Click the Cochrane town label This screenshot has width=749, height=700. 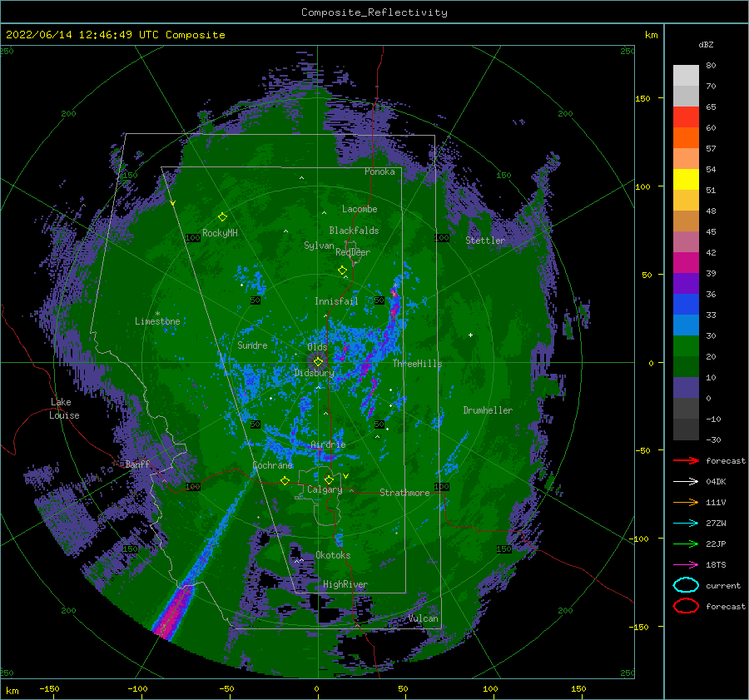point(272,465)
